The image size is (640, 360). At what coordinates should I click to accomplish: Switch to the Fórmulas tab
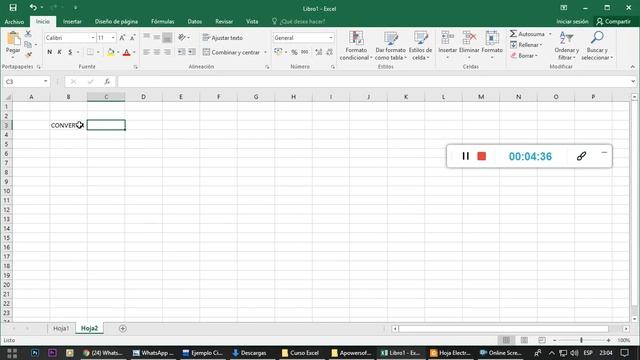coord(162,22)
